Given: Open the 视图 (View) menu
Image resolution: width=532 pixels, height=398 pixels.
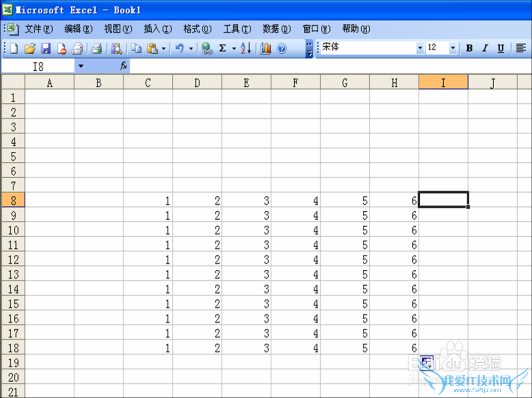Looking at the screenshot, I should [118, 29].
